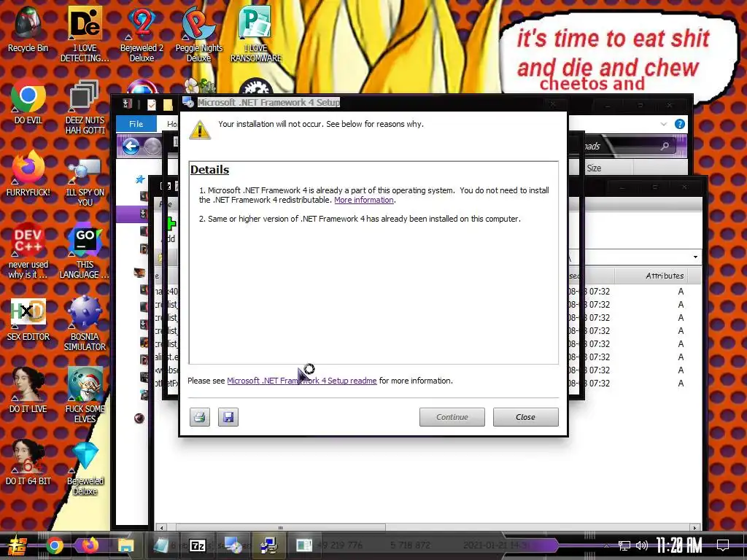The image size is (747, 560).
Task: Open the 'DO IT LIVE' desktop icon
Action: coord(28,391)
